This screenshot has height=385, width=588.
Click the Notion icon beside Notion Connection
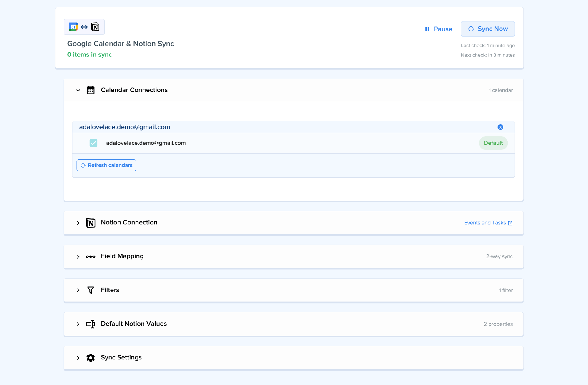tap(91, 223)
